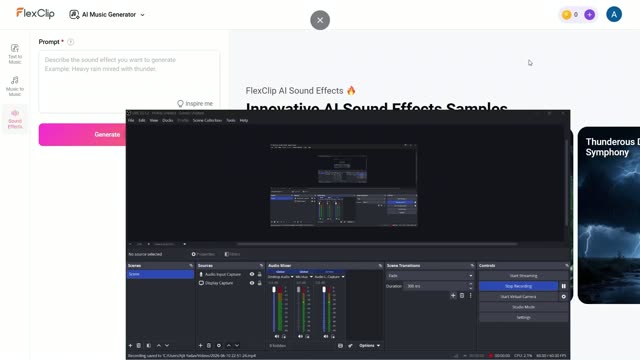Viewport: 640px width, 360px height.
Task: Lock the Audio Input Capture source
Action: 259,274
